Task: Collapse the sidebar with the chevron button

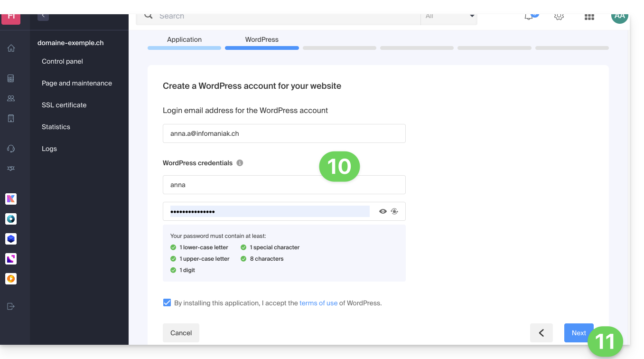Action: pyautogui.click(x=43, y=16)
